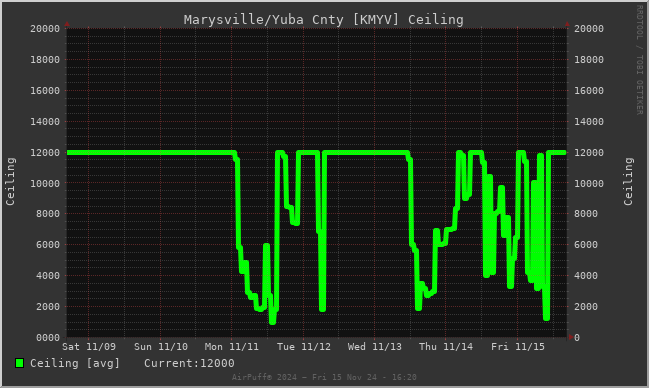Click the Mon 11/11 date label
The height and width of the screenshot is (388, 649).
(232, 347)
